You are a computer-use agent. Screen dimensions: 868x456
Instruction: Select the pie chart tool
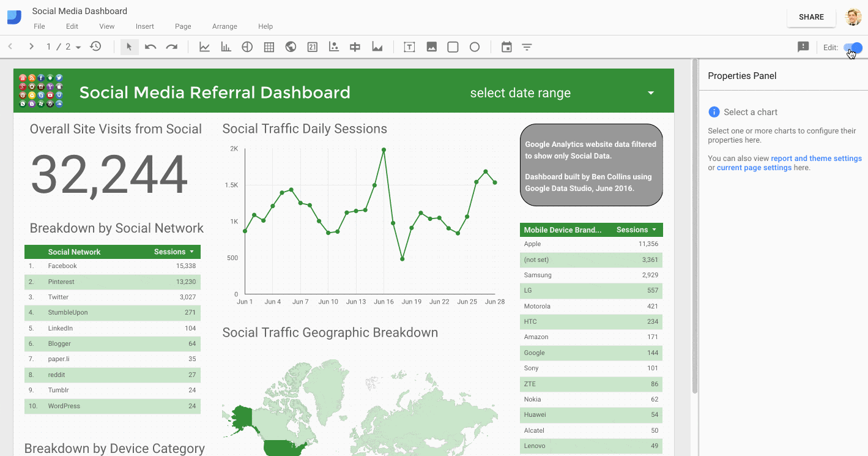coord(247,47)
